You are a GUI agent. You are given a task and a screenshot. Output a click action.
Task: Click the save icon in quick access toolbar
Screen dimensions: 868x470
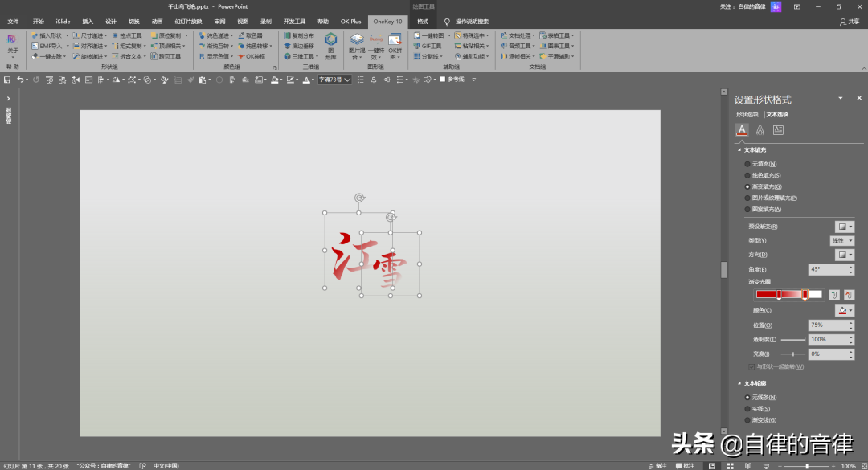click(7, 80)
